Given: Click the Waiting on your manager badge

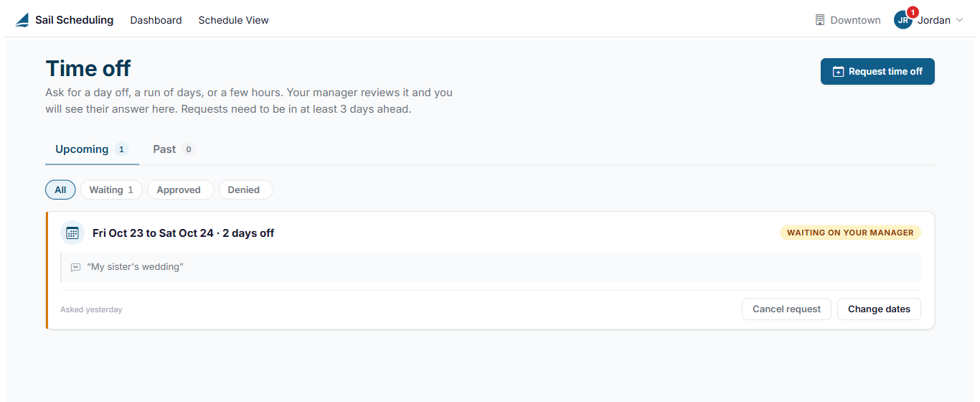Looking at the screenshot, I should [850, 233].
